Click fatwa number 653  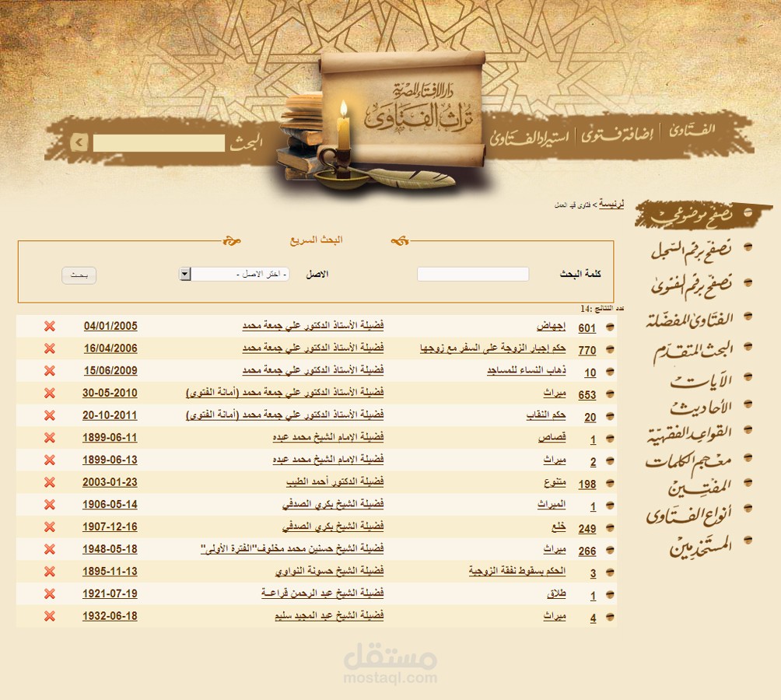click(587, 395)
